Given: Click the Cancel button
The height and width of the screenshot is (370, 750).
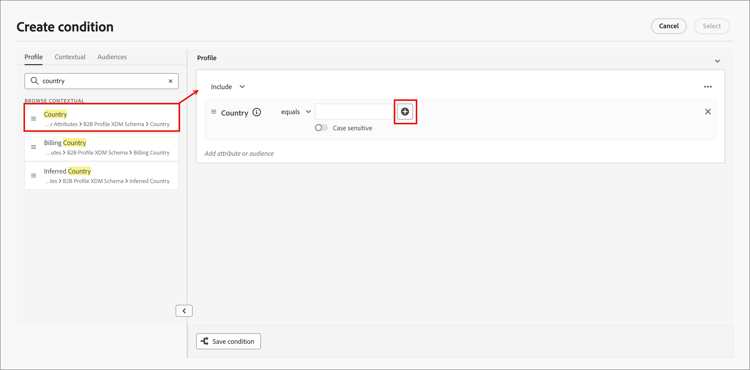Looking at the screenshot, I should [669, 26].
